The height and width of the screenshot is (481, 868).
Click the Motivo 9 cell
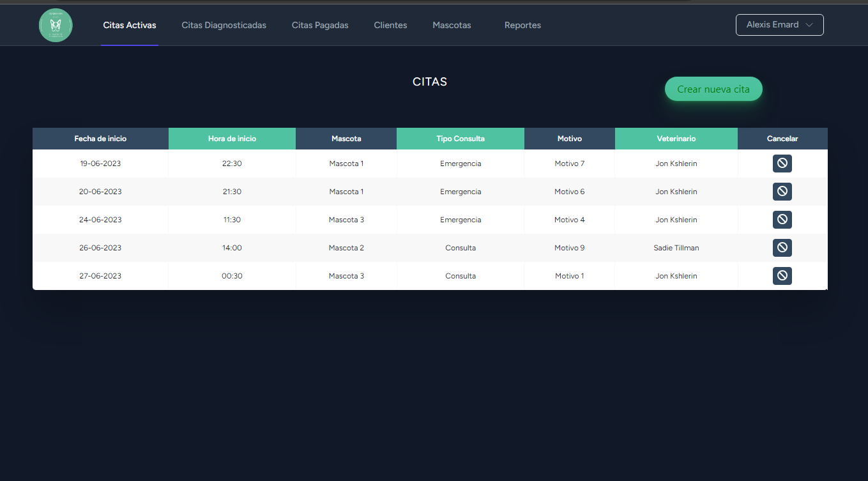coord(569,248)
